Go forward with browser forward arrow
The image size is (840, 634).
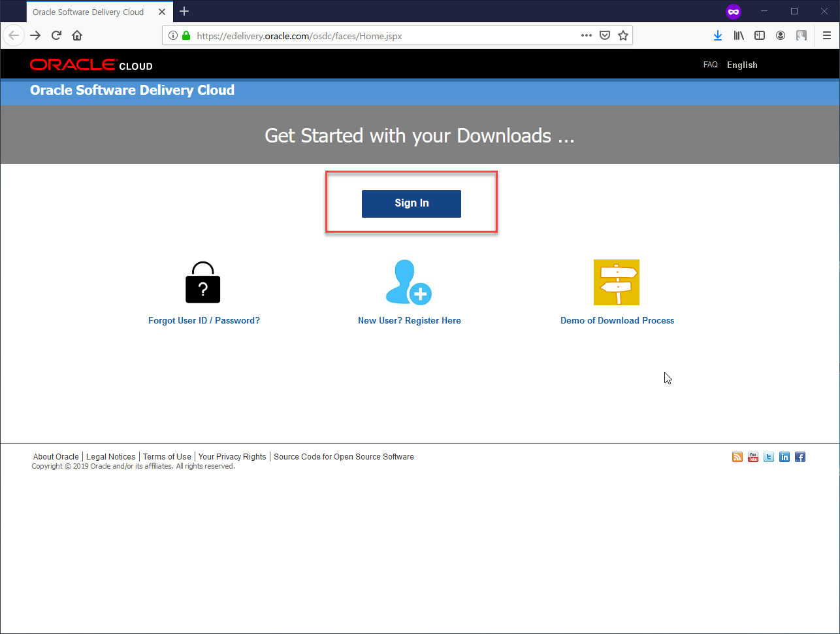[x=35, y=35]
